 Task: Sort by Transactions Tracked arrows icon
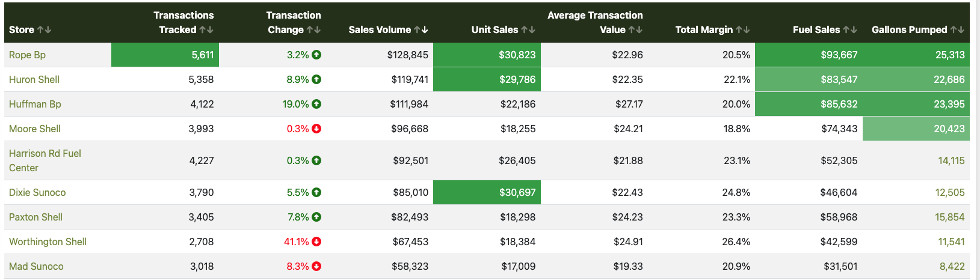tap(206, 29)
